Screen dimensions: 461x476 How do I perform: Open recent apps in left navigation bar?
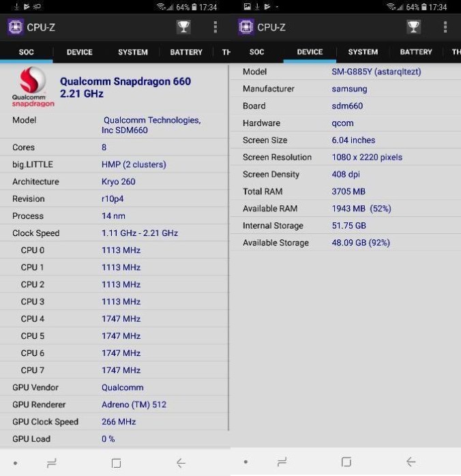pos(52,463)
